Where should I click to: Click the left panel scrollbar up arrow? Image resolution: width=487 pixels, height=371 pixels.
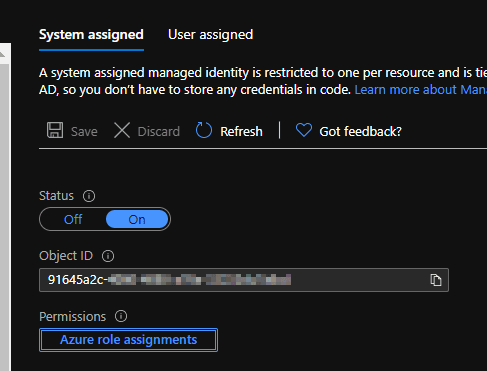click(x=3, y=54)
